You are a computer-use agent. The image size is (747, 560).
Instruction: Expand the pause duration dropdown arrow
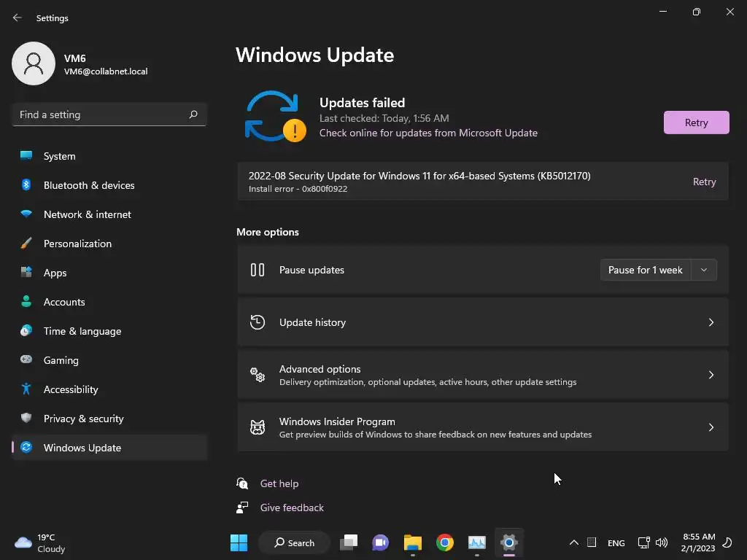(704, 270)
